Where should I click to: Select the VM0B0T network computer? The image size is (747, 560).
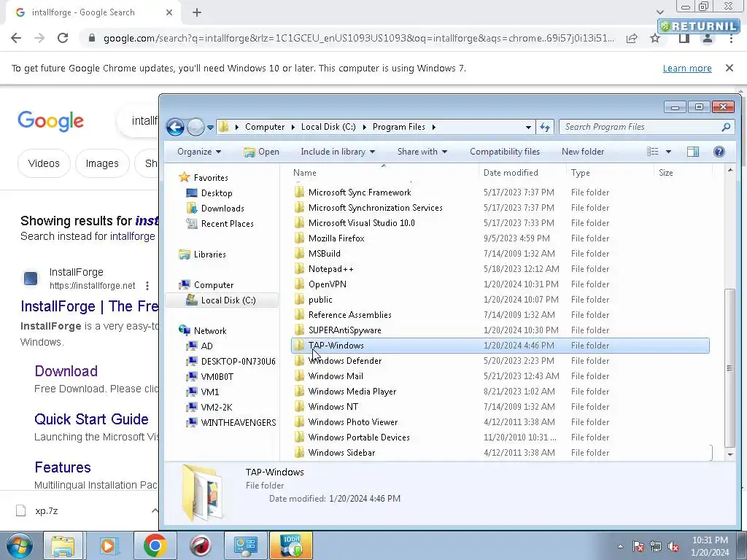click(217, 376)
